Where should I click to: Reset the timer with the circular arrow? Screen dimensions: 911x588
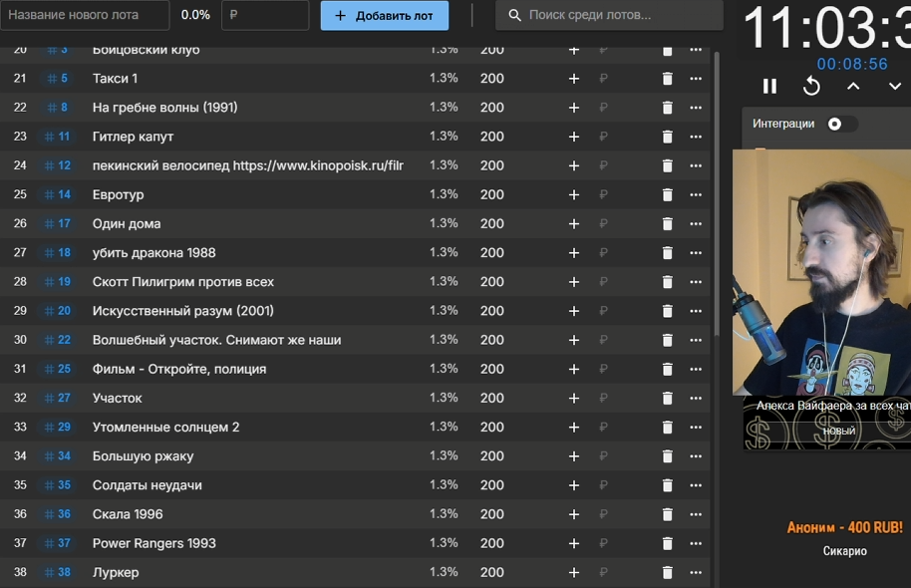[x=811, y=87]
